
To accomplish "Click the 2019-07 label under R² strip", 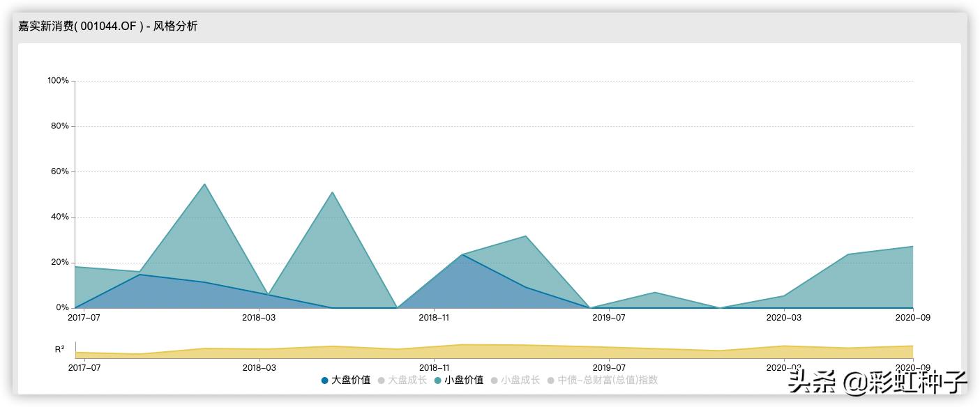I will tap(609, 367).
